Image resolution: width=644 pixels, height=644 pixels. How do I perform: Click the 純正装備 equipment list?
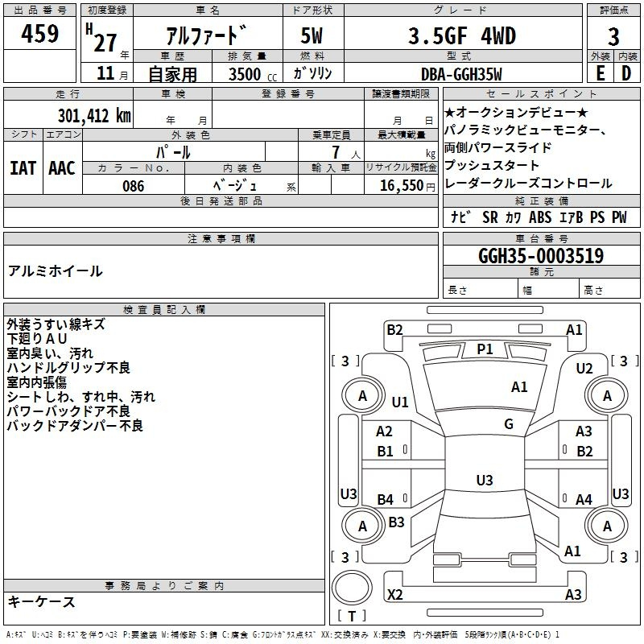tap(539, 217)
